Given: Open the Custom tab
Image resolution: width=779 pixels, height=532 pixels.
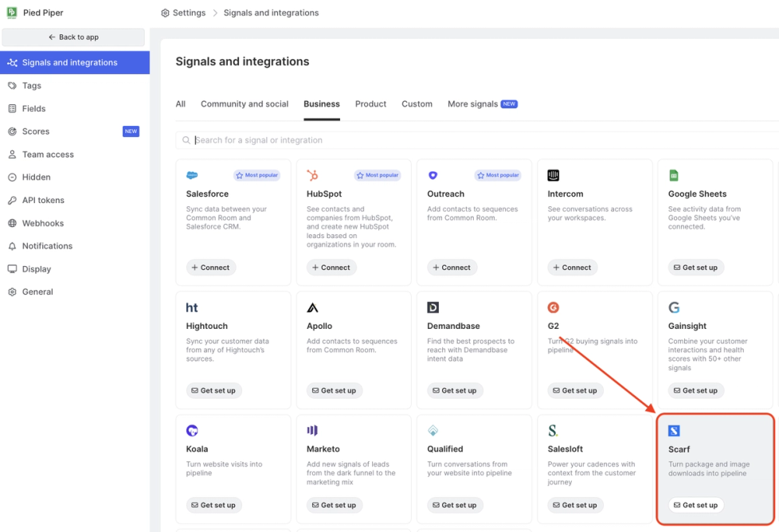Looking at the screenshot, I should [x=417, y=104].
